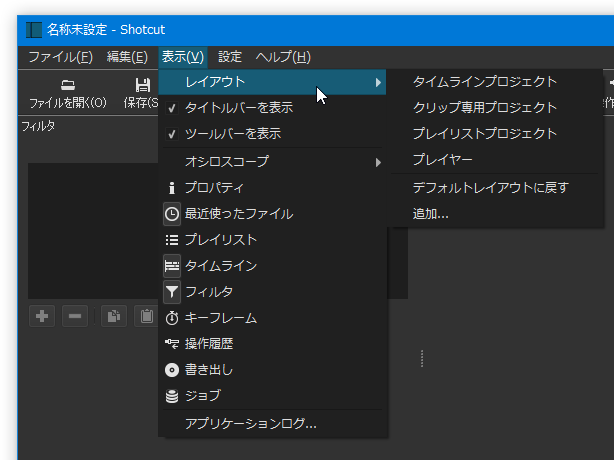Click the Open File folder icon
The height and width of the screenshot is (460, 614).
click(x=68, y=85)
